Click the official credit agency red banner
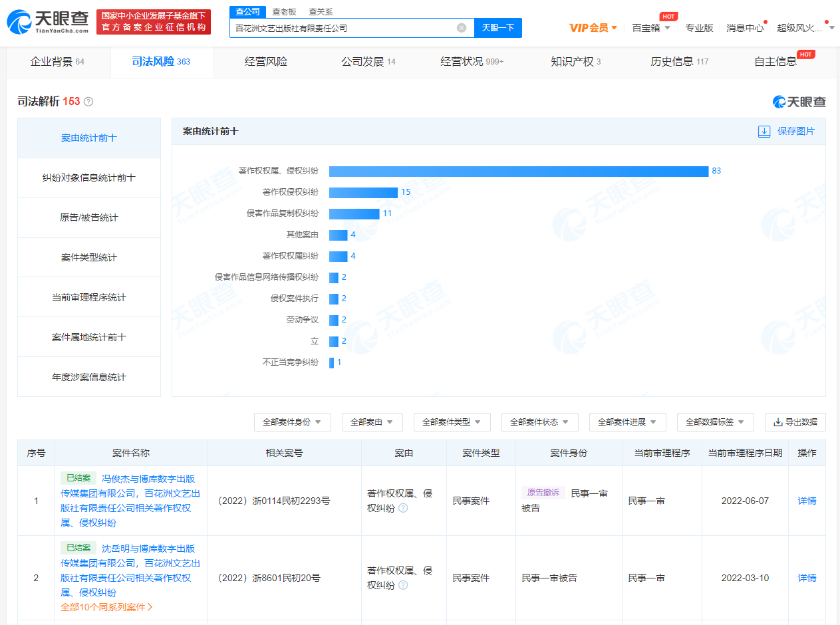This screenshot has height=625, width=840. (154, 22)
